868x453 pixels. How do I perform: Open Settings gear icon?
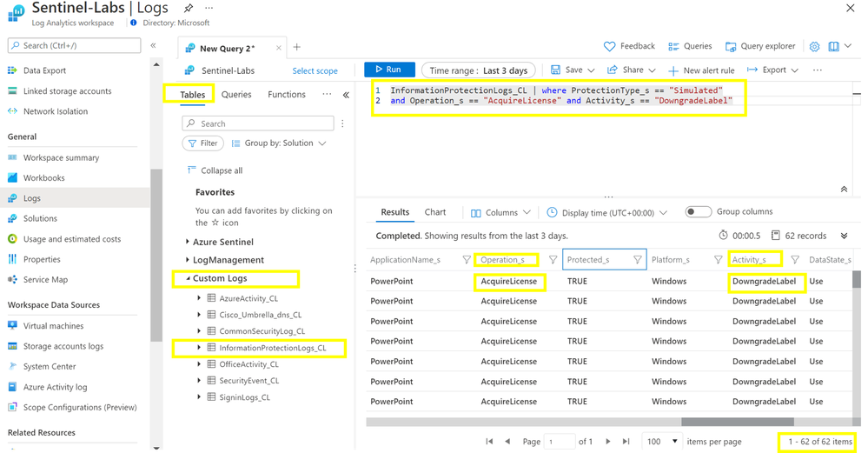[814, 47]
